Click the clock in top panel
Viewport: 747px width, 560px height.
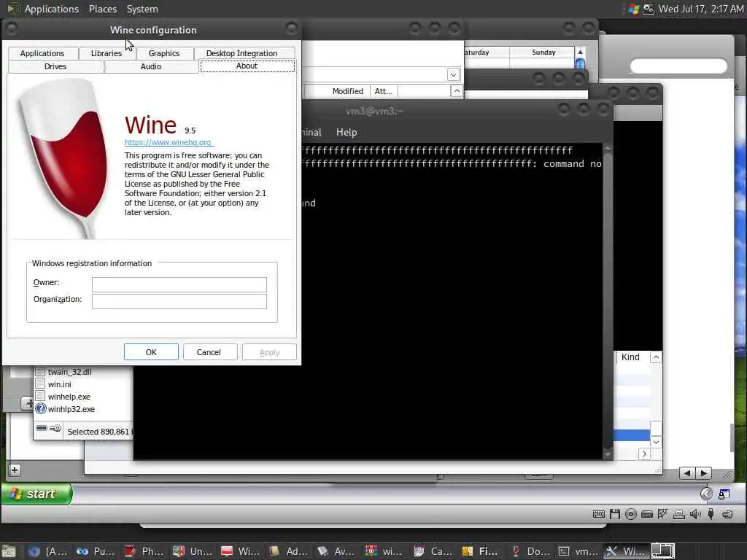(701, 9)
